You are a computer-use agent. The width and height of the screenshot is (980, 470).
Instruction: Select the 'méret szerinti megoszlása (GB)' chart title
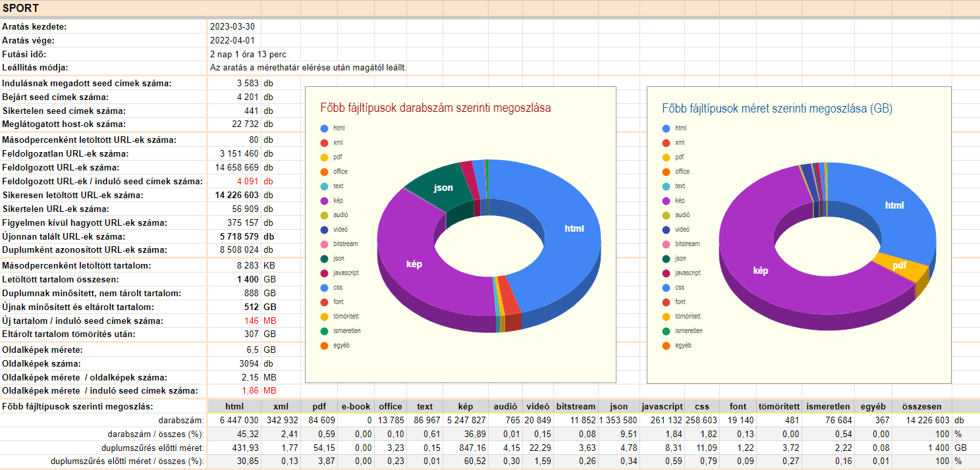[777, 108]
